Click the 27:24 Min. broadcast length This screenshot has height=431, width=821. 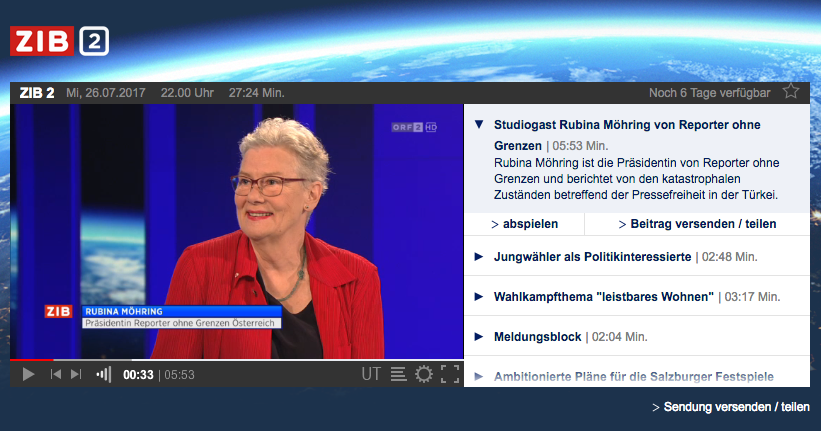point(257,93)
